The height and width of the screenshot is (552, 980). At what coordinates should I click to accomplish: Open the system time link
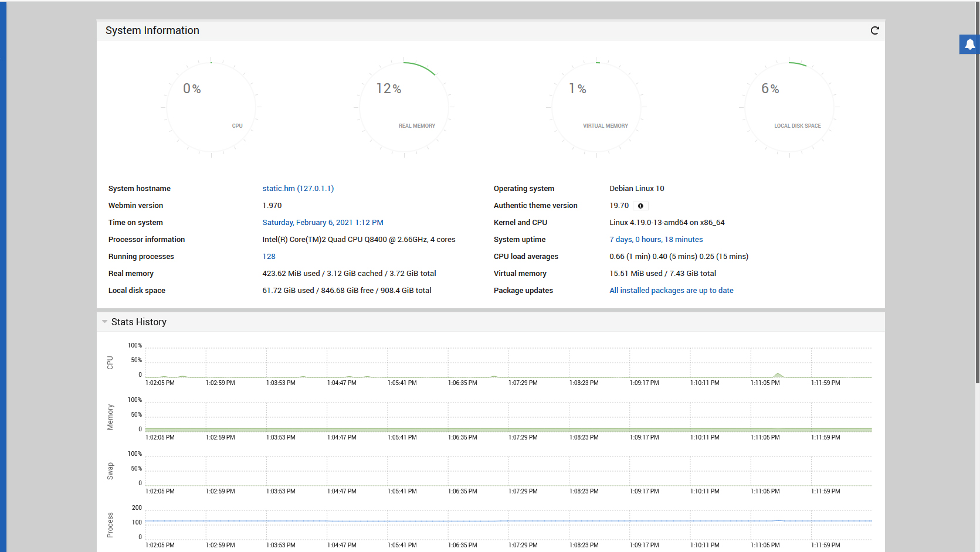coord(323,223)
